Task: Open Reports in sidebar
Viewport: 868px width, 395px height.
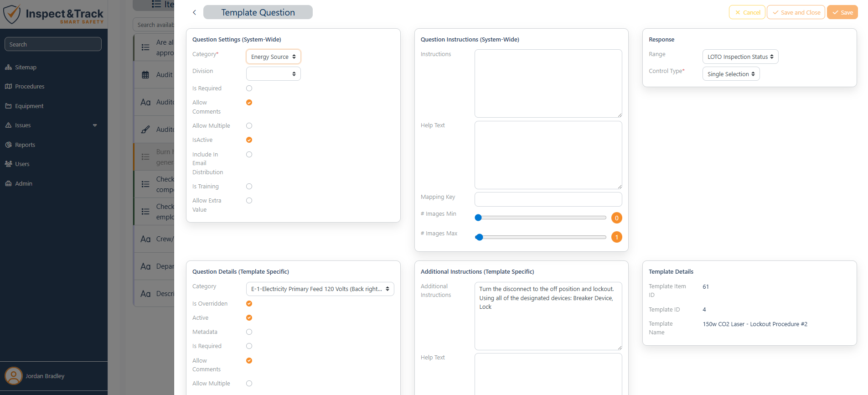Action: (25, 145)
